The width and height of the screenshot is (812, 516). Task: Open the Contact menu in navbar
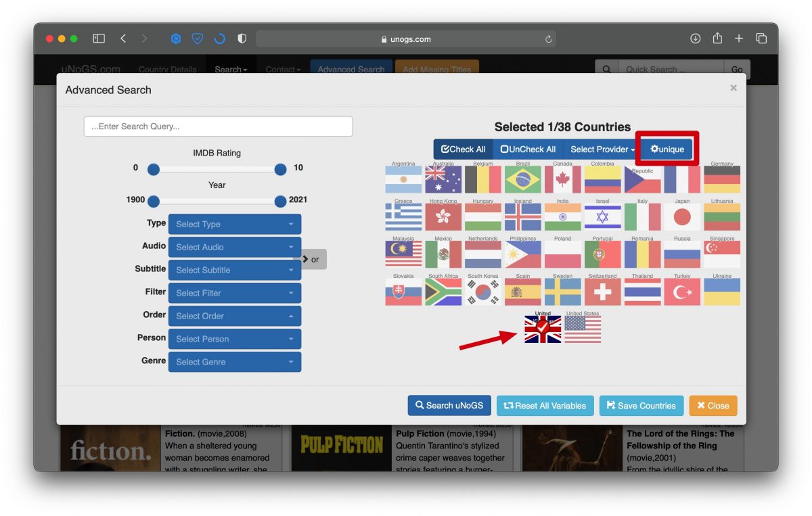pyautogui.click(x=283, y=69)
